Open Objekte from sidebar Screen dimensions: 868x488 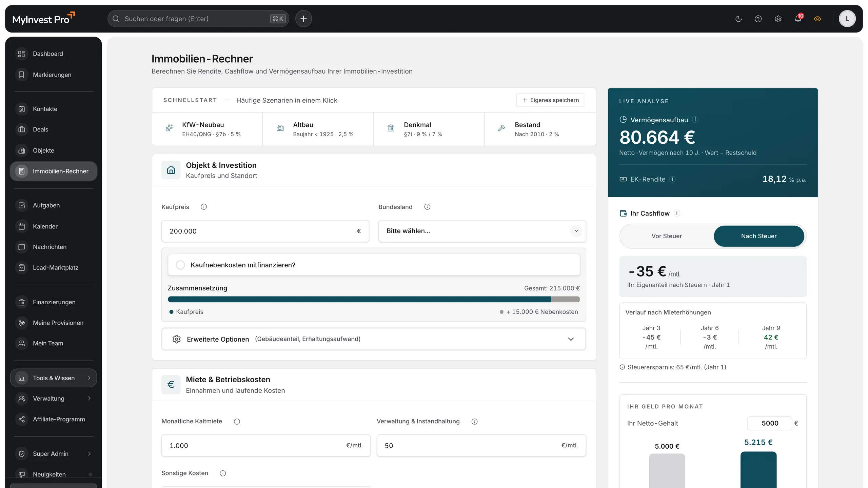tap(54, 150)
